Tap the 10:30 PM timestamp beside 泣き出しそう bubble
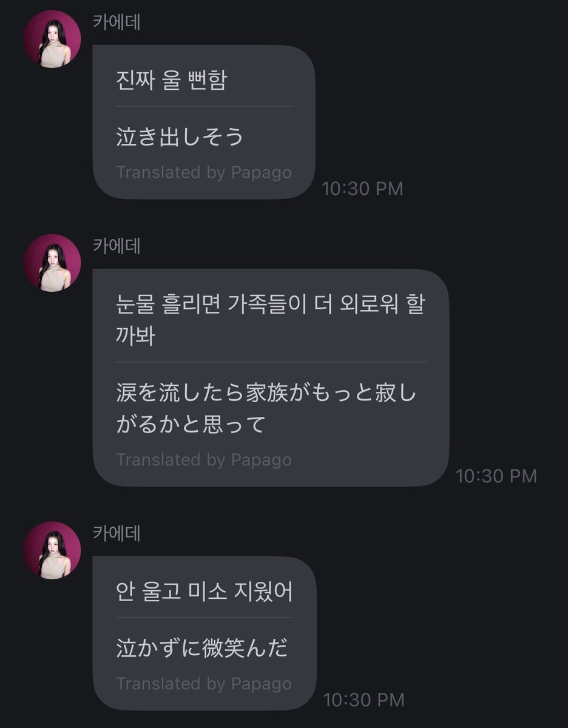568x728 pixels. pos(362,189)
